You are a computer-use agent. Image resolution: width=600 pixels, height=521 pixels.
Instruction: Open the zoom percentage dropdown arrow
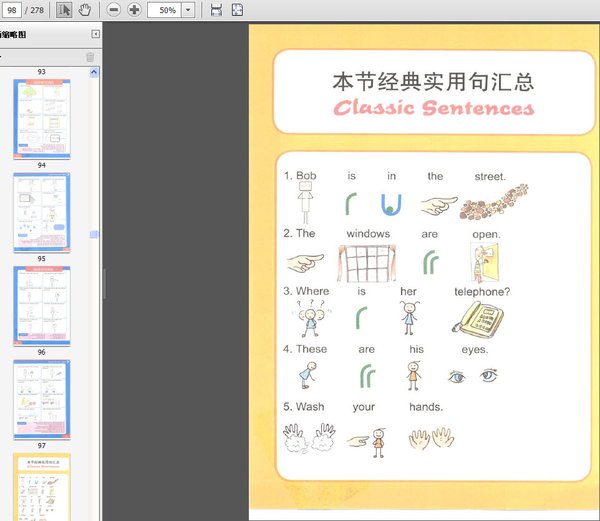coord(187,10)
